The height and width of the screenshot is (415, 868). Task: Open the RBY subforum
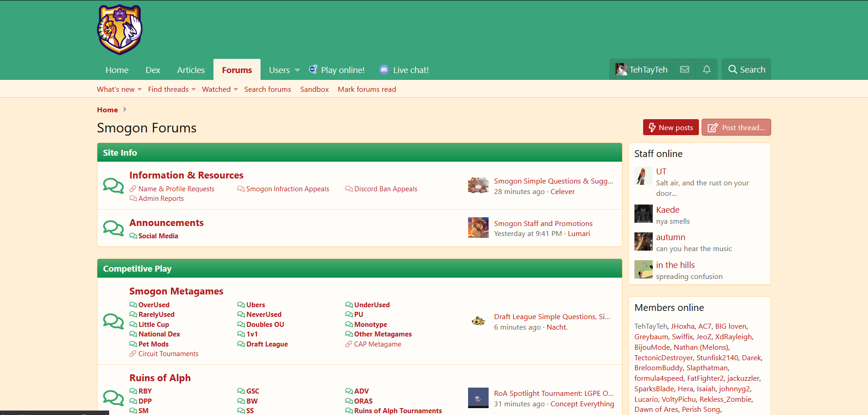[x=145, y=391]
